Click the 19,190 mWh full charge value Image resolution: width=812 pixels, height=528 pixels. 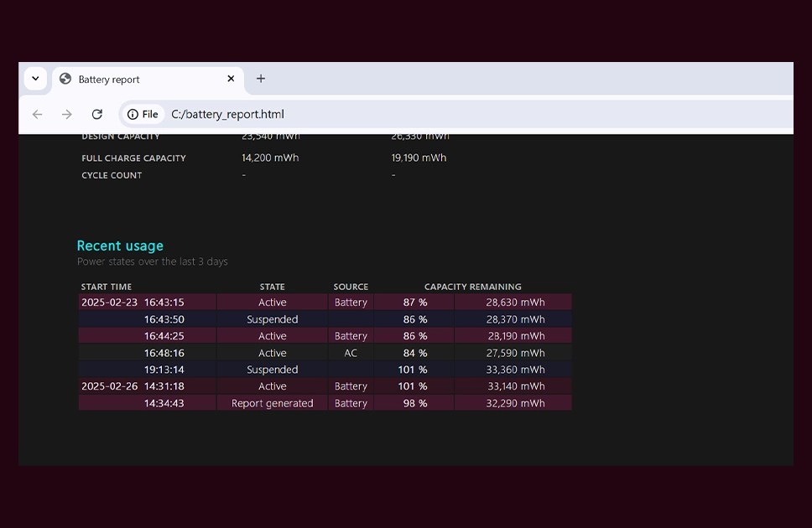pos(419,158)
